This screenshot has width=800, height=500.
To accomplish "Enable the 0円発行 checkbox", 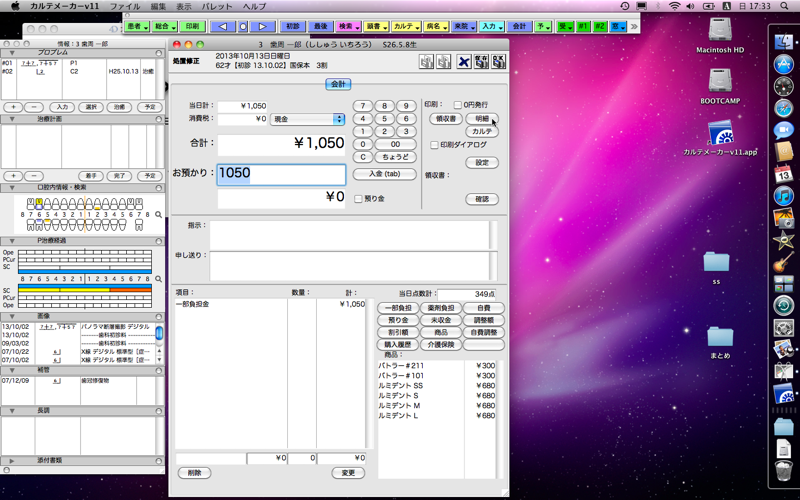I will (x=457, y=104).
